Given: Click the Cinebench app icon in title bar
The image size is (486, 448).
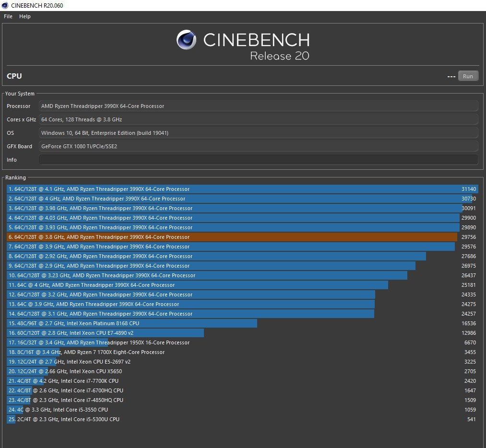Looking at the screenshot, I should [5, 5].
